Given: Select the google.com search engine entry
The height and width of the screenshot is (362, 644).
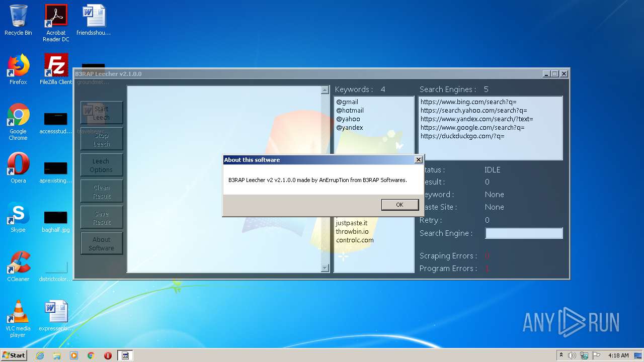Looking at the screenshot, I should pos(472,127).
